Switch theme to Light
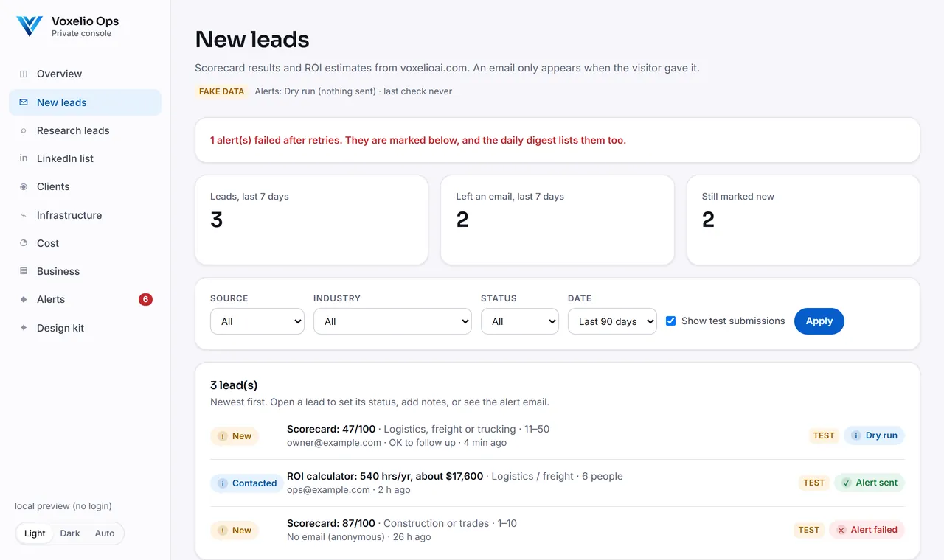This screenshot has width=944, height=560. 35,533
